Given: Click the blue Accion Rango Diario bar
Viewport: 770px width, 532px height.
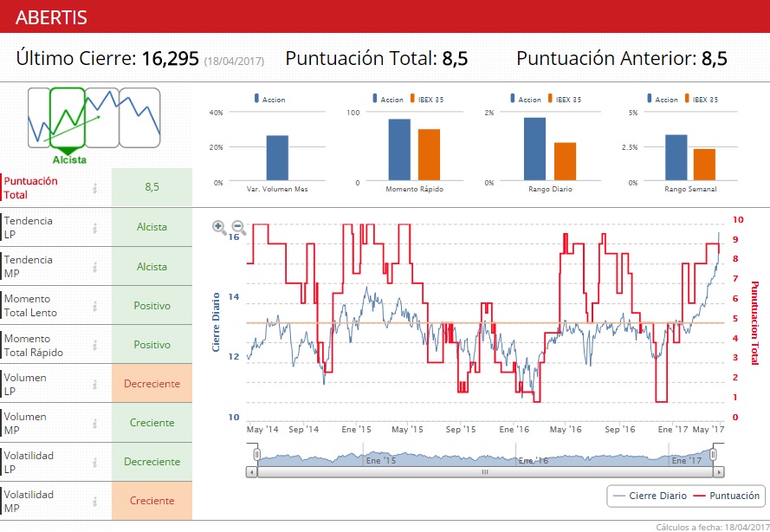Looking at the screenshot, I should pos(534,149).
